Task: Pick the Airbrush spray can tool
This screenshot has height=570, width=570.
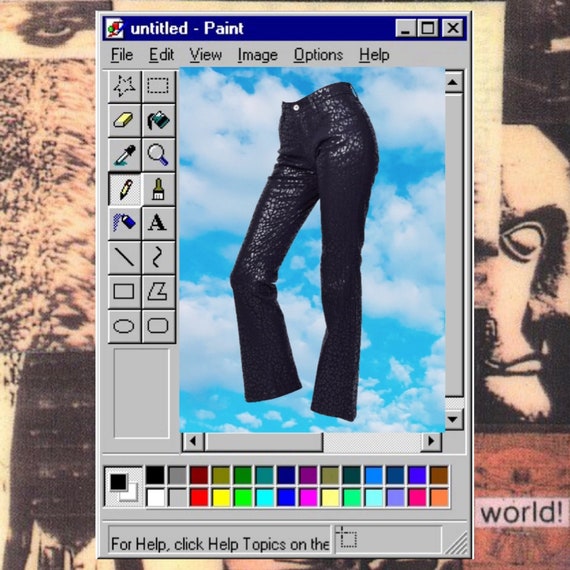Action: (124, 223)
